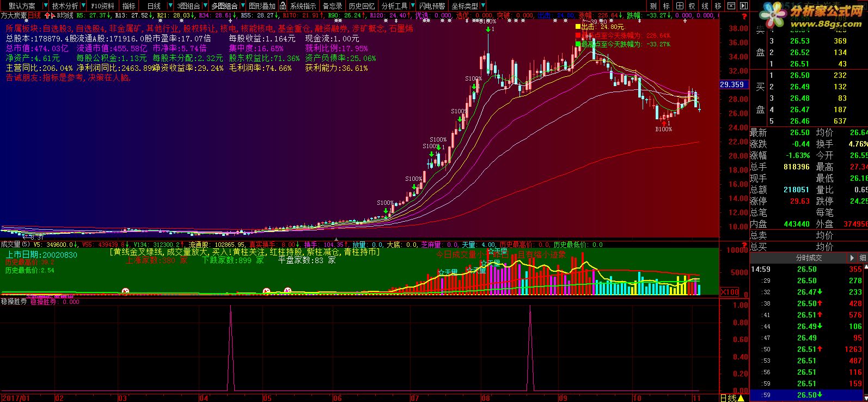
Task: Click the first circle marker on volume chart
Action: tap(126, 291)
